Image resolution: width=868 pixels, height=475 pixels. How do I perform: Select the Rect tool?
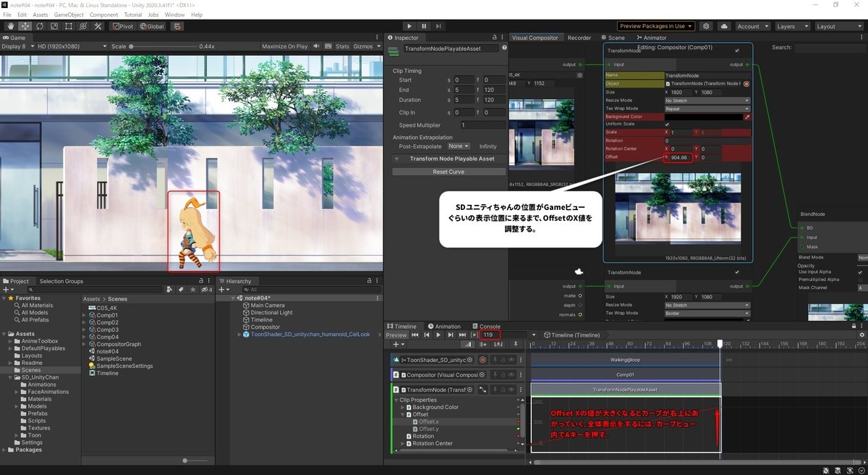(x=68, y=26)
